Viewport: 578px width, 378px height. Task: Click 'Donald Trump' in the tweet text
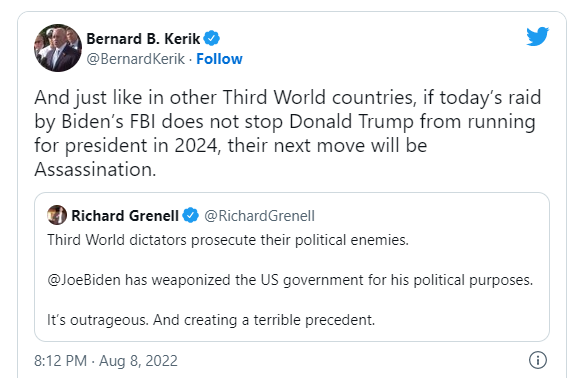351,122
